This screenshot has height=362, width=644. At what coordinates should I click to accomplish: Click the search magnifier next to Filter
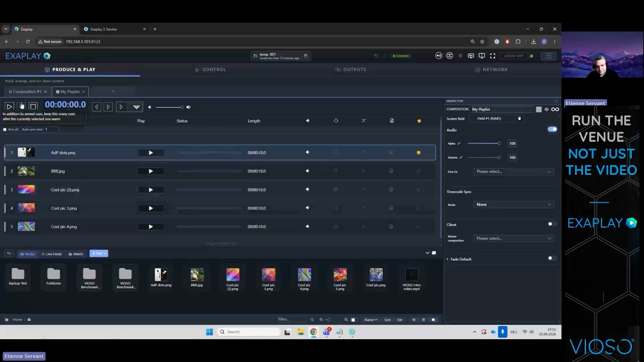pos(312,320)
